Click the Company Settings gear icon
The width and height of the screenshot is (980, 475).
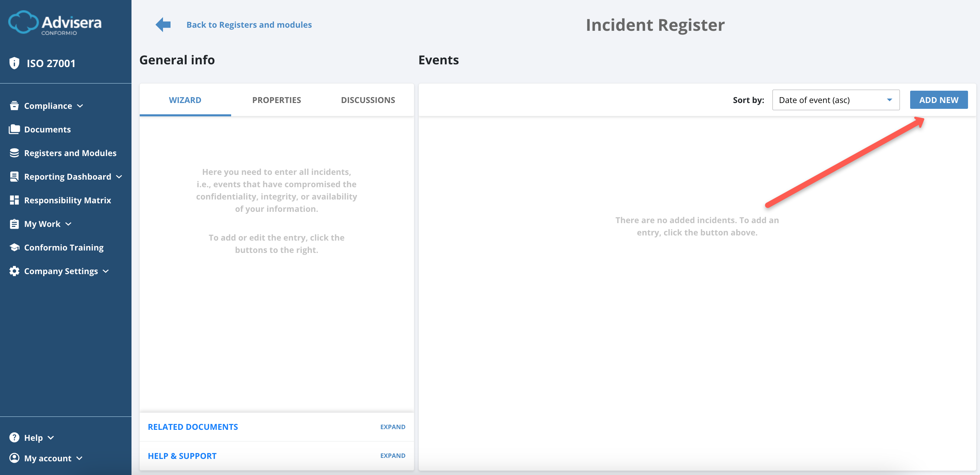click(14, 271)
